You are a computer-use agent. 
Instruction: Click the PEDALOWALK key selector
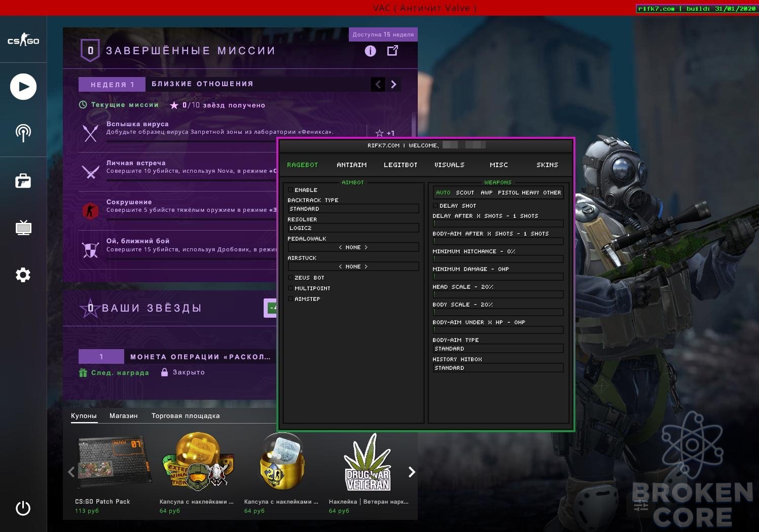pos(353,247)
